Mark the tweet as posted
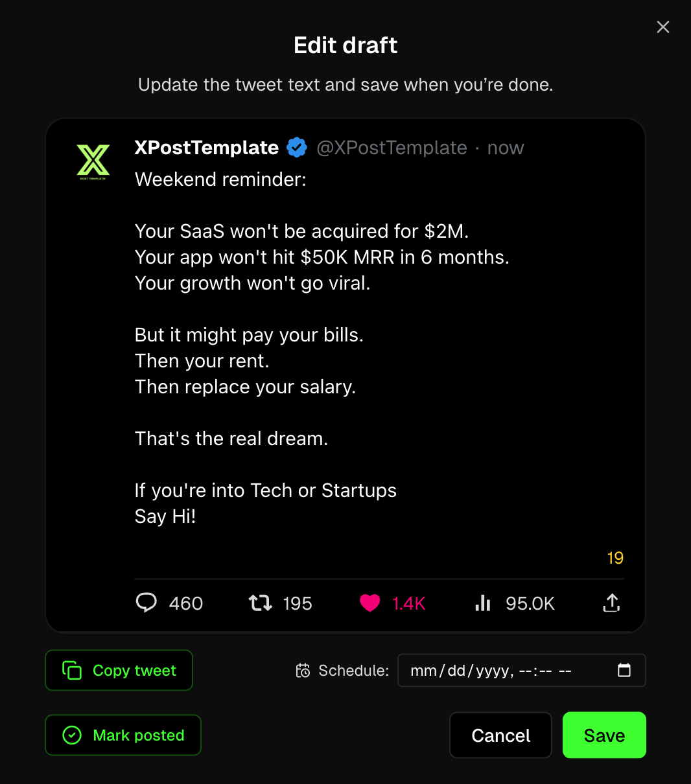 click(x=123, y=735)
